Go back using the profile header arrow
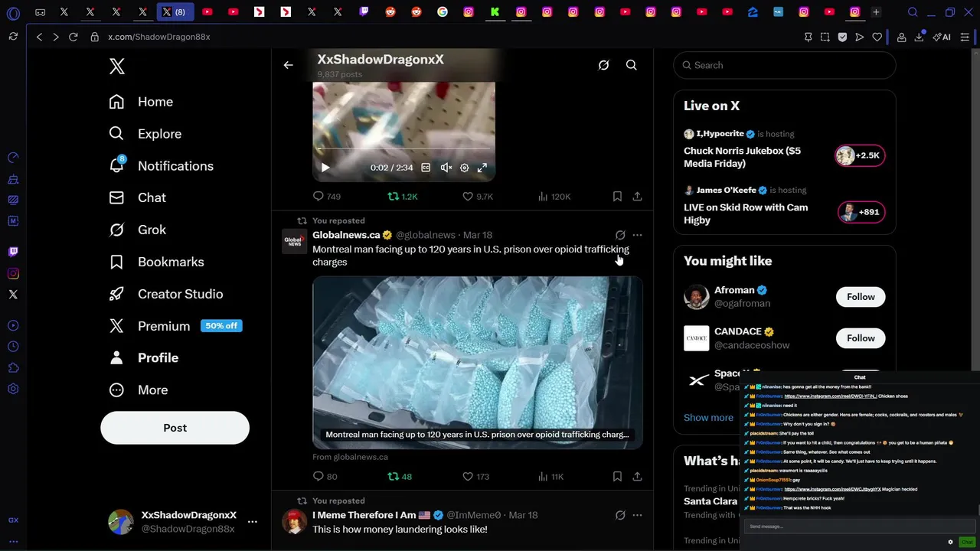The height and width of the screenshot is (551, 980). pyautogui.click(x=288, y=65)
